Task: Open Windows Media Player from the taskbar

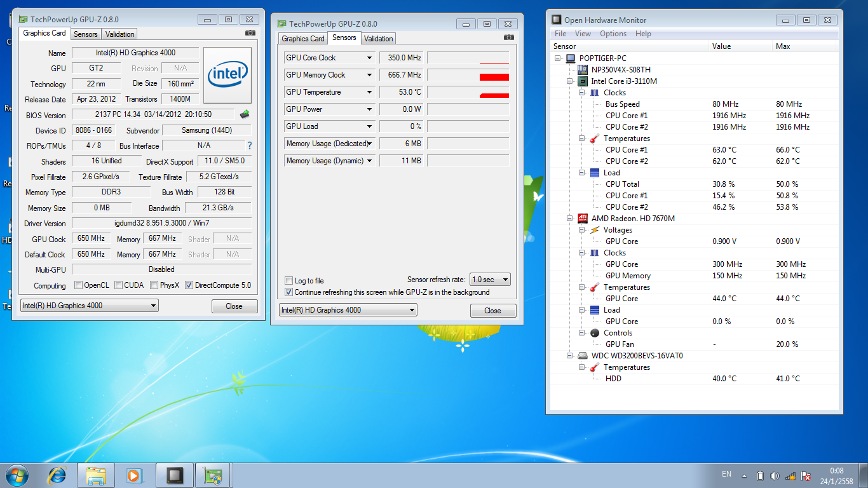Action: (x=134, y=475)
